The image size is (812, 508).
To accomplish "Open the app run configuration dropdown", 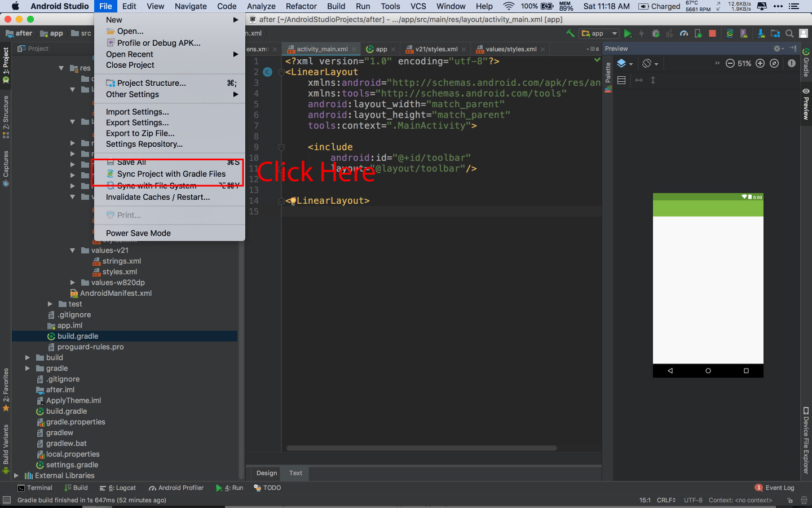I will 599,33.
